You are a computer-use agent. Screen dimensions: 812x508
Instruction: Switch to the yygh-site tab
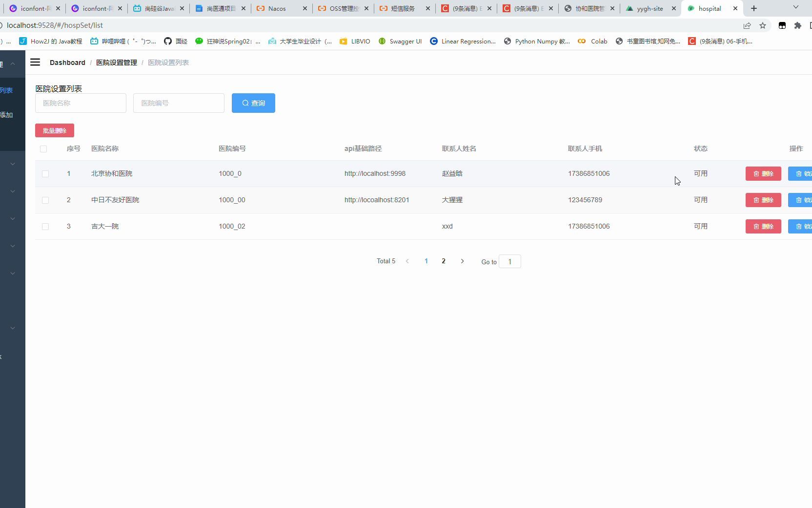650,8
